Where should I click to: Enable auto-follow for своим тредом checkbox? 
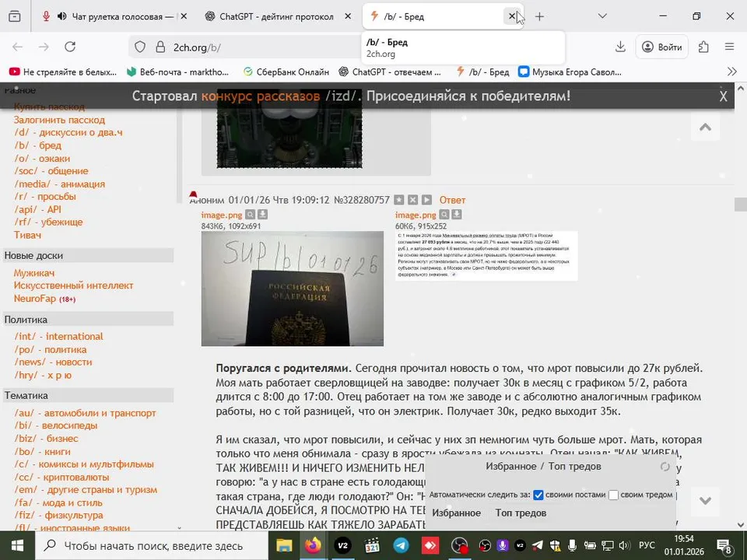click(x=614, y=495)
